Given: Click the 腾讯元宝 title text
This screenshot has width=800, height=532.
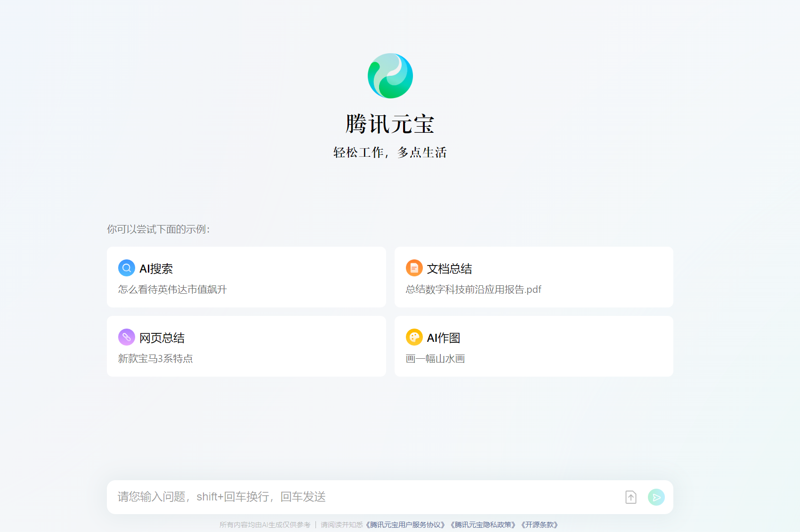Looking at the screenshot, I should click(x=390, y=124).
